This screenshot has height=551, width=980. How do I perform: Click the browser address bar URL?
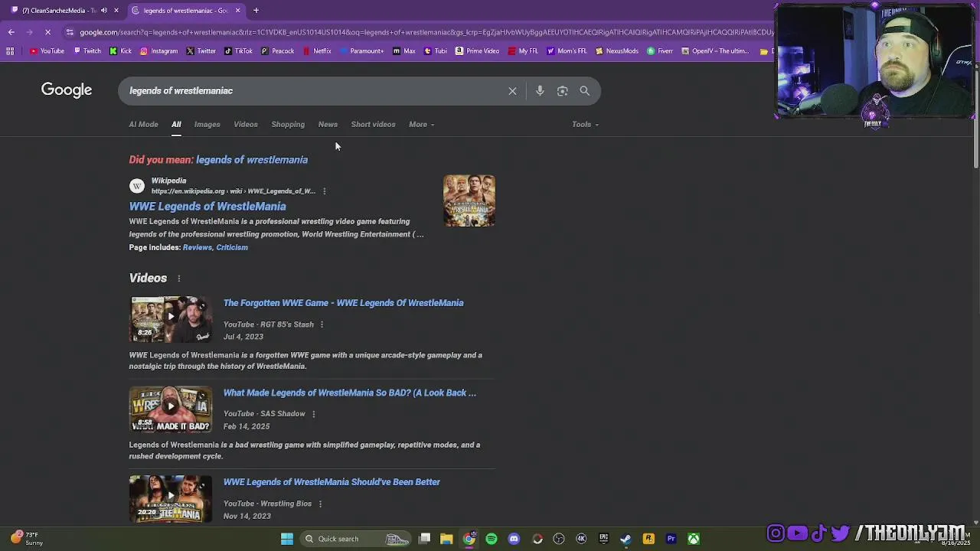tap(425, 32)
